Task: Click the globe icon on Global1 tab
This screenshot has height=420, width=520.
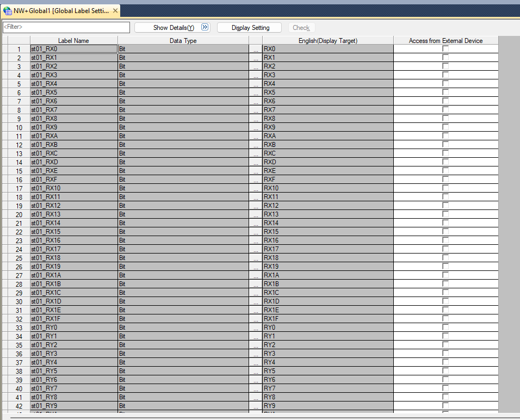Action: [x=8, y=11]
